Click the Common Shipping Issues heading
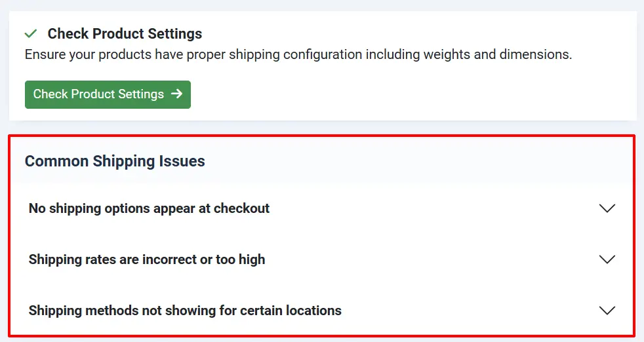The width and height of the screenshot is (644, 342). point(115,161)
